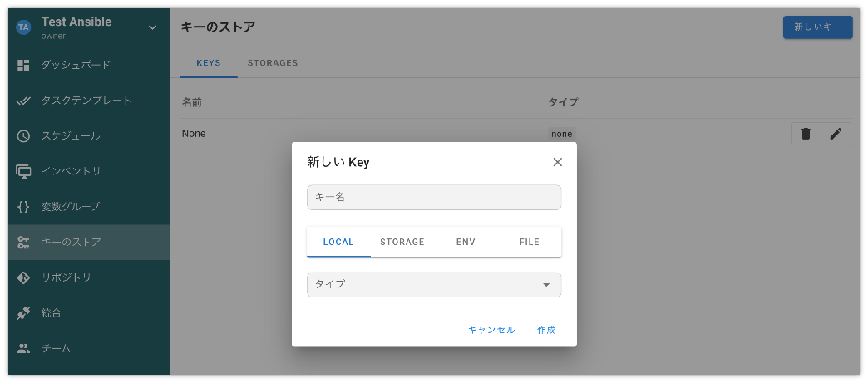The image size is (868, 383).
Task: Switch to the FILE tab
Action: pos(530,242)
